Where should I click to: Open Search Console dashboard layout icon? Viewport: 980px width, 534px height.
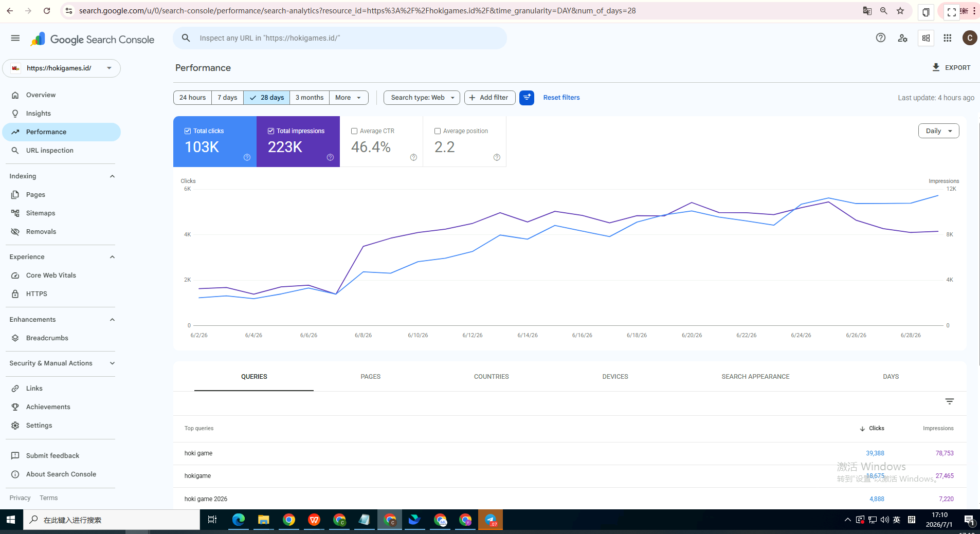tap(926, 38)
